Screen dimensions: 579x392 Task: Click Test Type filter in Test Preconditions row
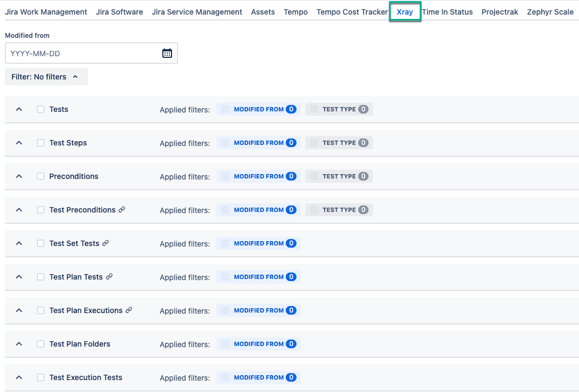point(339,210)
